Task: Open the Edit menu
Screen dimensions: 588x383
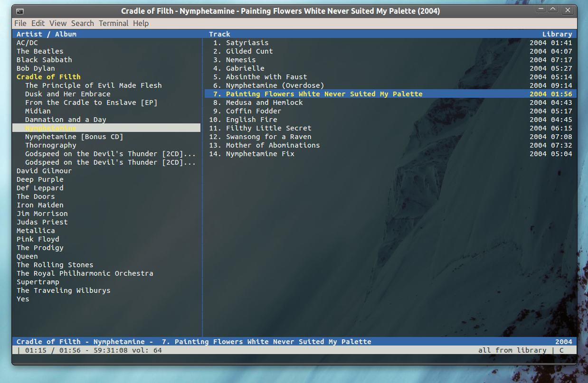Action: 38,23
